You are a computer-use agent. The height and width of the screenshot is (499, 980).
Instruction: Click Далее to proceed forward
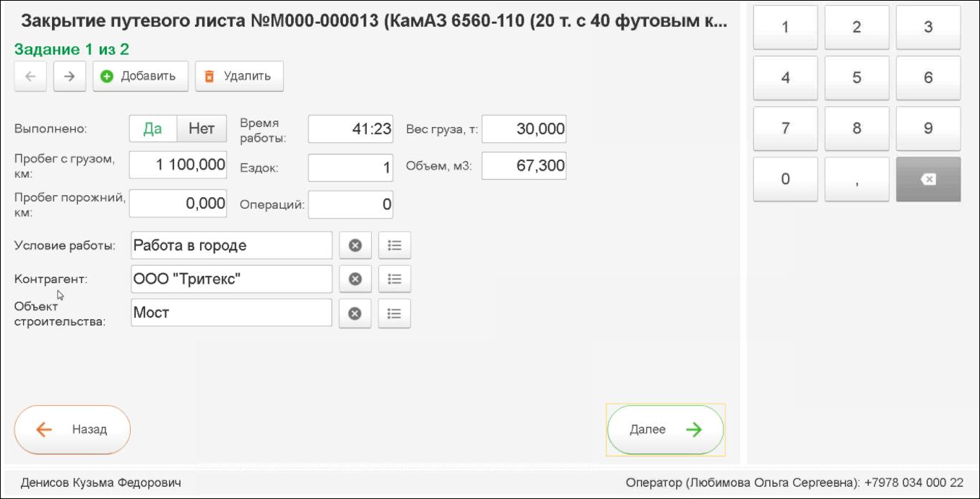click(x=665, y=430)
